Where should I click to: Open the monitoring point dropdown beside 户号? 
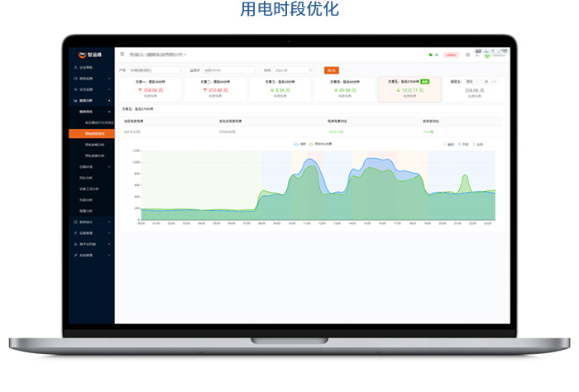(x=231, y=70)
